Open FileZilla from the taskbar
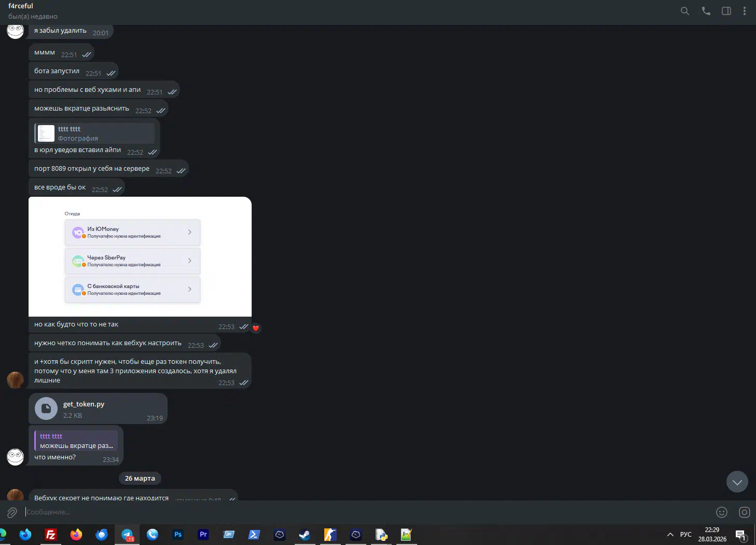 point(51,535)
